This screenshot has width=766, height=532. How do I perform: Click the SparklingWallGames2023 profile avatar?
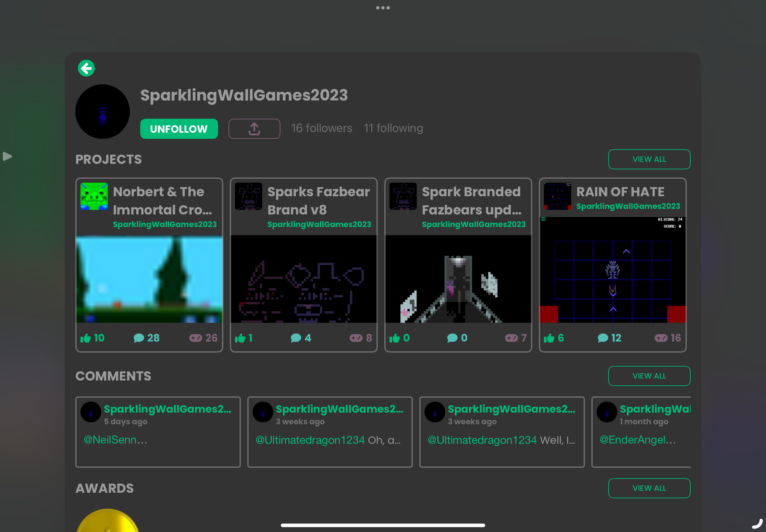(x=102, y=112)
